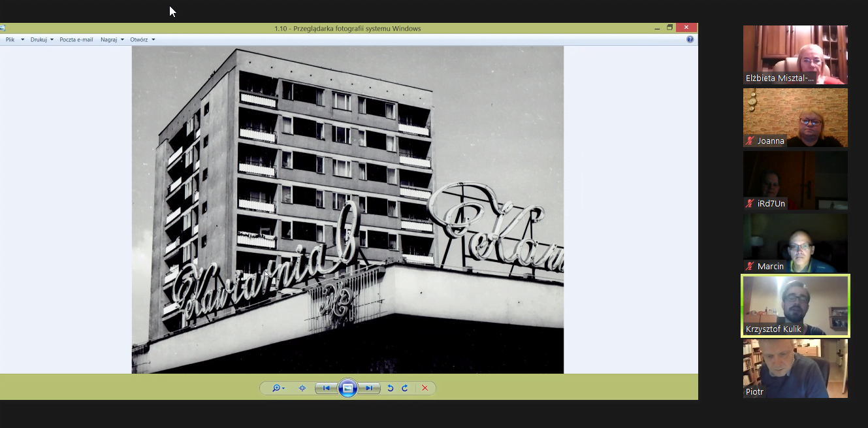Viewport: 868px width, 428px height.
Task: Maximize the Photo Viewer window
Action: (x=669, y=27)
